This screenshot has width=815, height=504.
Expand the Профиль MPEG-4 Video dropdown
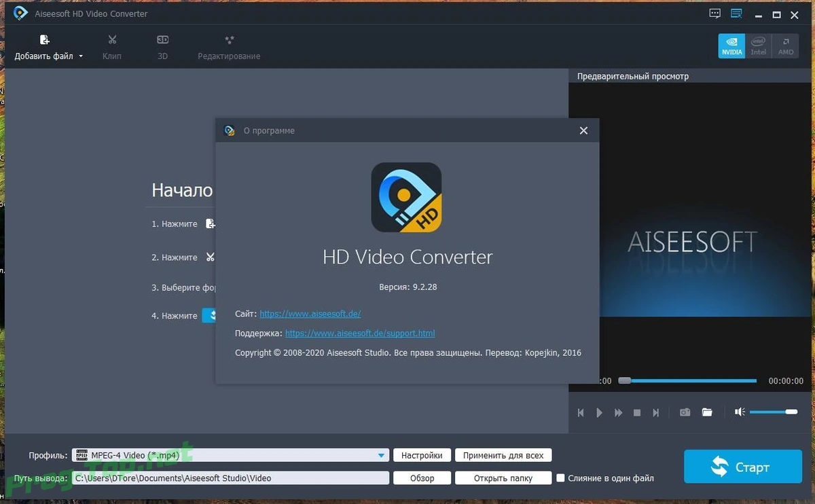[381, 456]
